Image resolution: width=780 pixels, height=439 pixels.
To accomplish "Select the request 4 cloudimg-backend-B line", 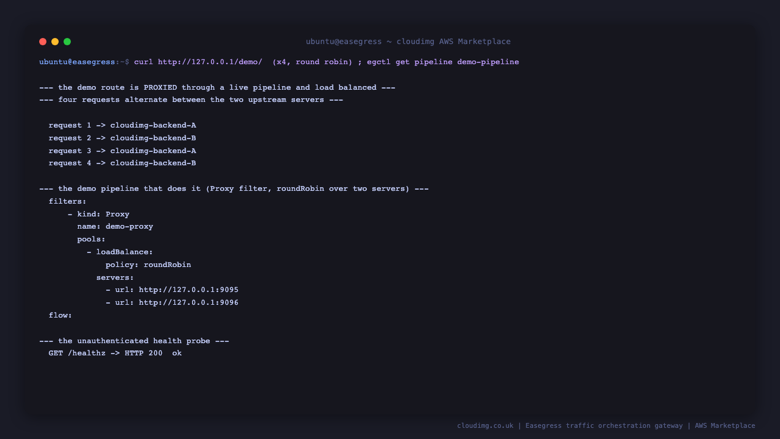I will [x=122, y=163].
